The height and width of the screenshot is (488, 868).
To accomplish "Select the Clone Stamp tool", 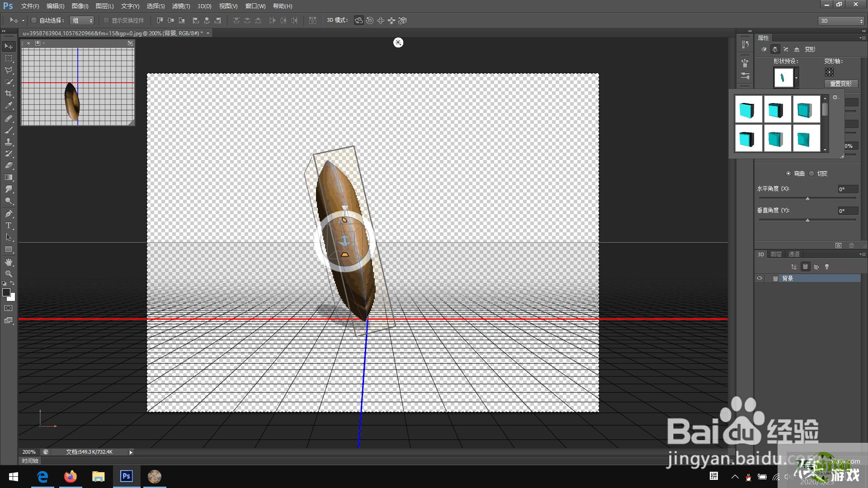I will coord(9,142).
